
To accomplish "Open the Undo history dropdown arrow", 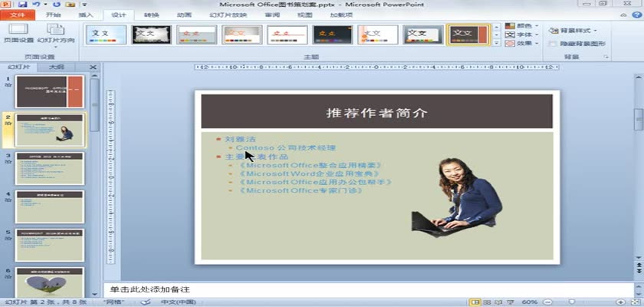I will [x=45, y=5].
